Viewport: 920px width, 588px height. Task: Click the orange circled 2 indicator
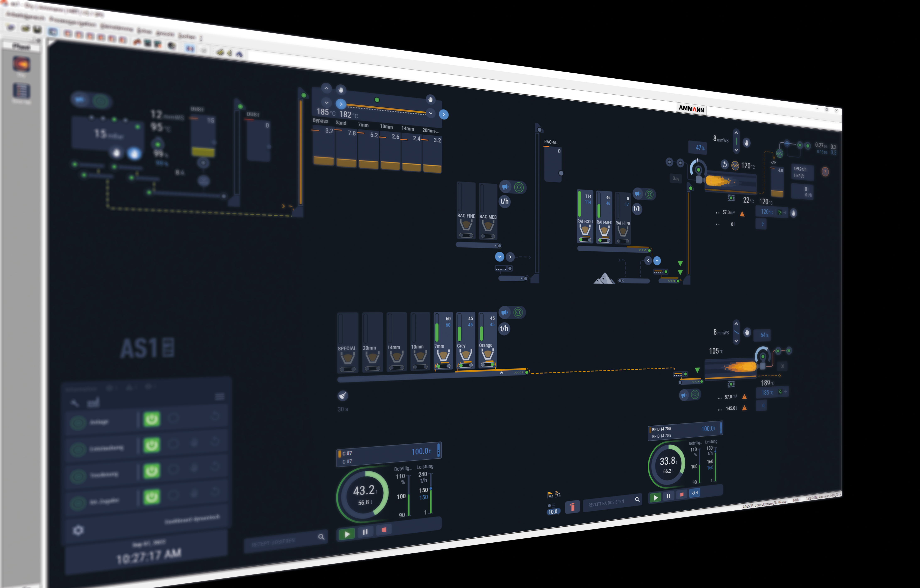[x=825, y=172]
